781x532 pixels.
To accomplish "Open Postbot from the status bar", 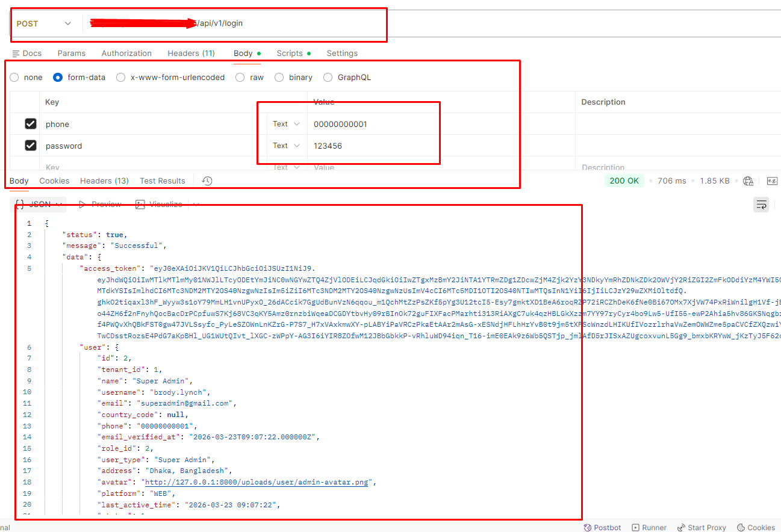I will coord(602,527).
